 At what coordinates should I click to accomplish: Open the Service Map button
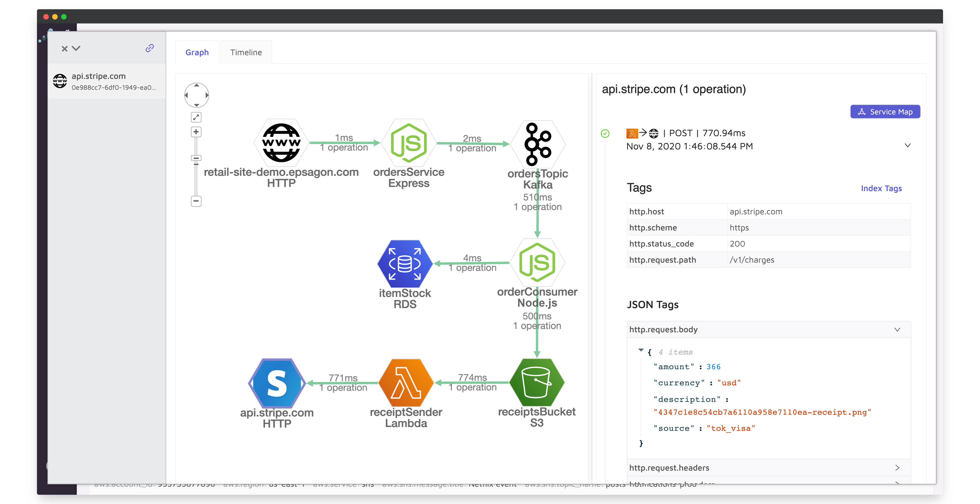[885, 112]
